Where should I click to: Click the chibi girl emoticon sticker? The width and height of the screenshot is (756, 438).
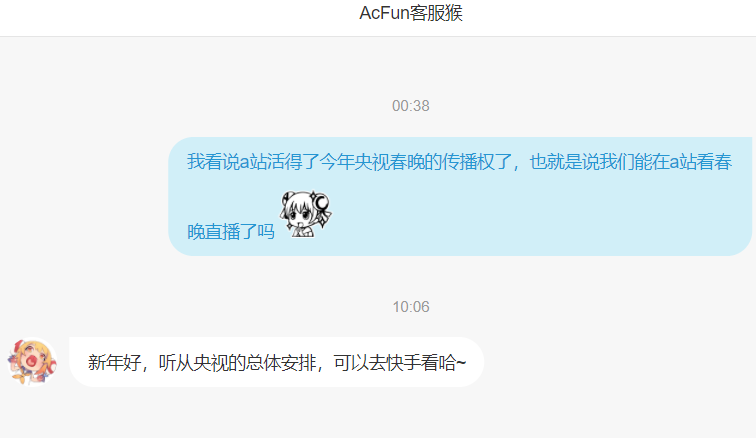coord(306,214)
